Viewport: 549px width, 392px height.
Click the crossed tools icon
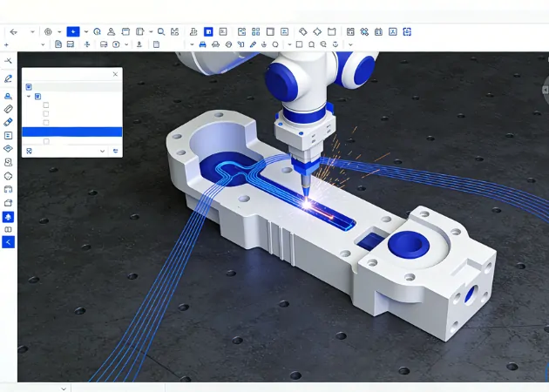[x=364, y=32]
